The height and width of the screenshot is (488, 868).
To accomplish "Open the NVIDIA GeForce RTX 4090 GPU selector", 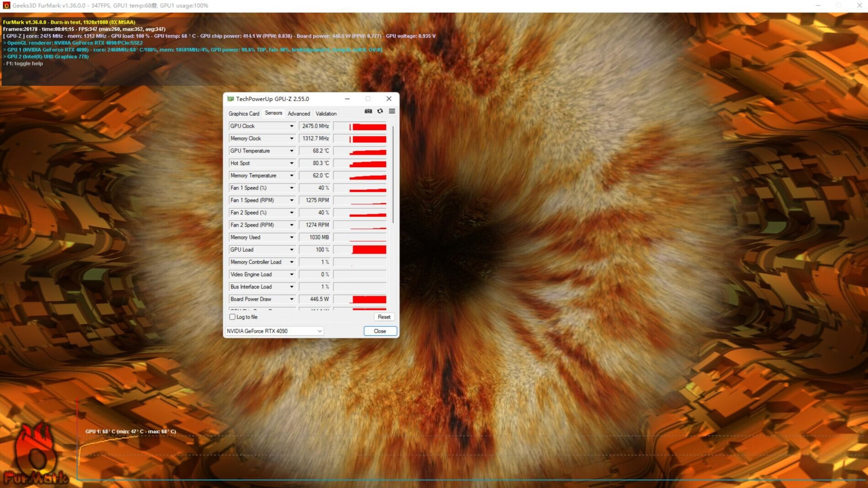I will [x=274, y=331].
